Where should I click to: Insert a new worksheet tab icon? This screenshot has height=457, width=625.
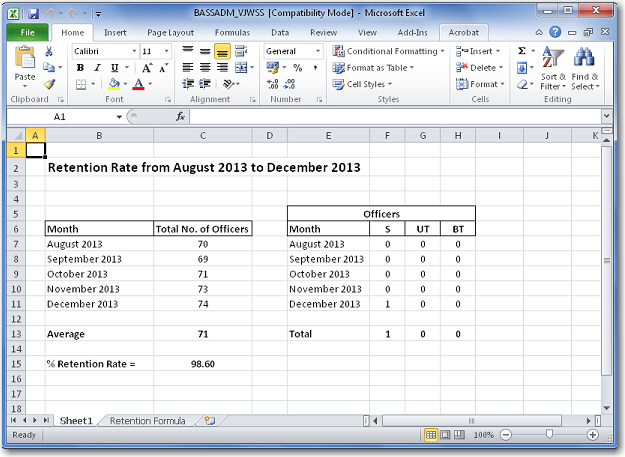[209, 421]
